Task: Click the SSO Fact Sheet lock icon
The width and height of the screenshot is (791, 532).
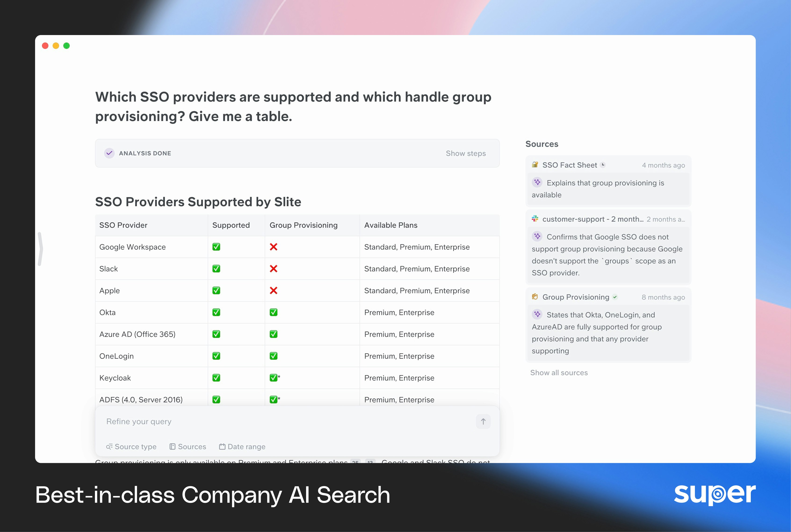Action: 535,165
